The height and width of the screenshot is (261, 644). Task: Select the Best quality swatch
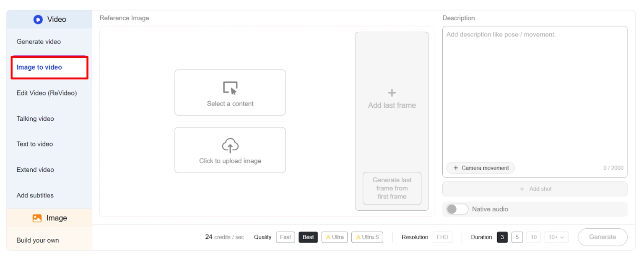pos(308,237)
